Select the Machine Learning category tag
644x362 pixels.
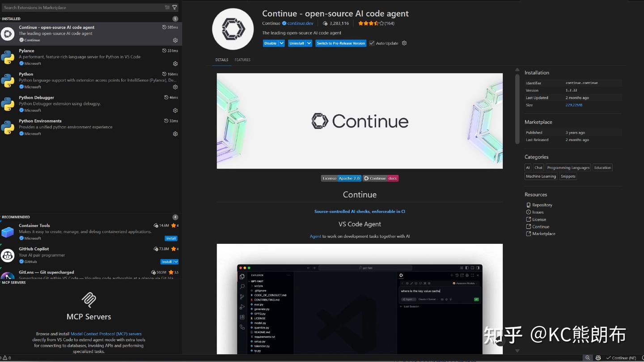(x=541, y=176)
